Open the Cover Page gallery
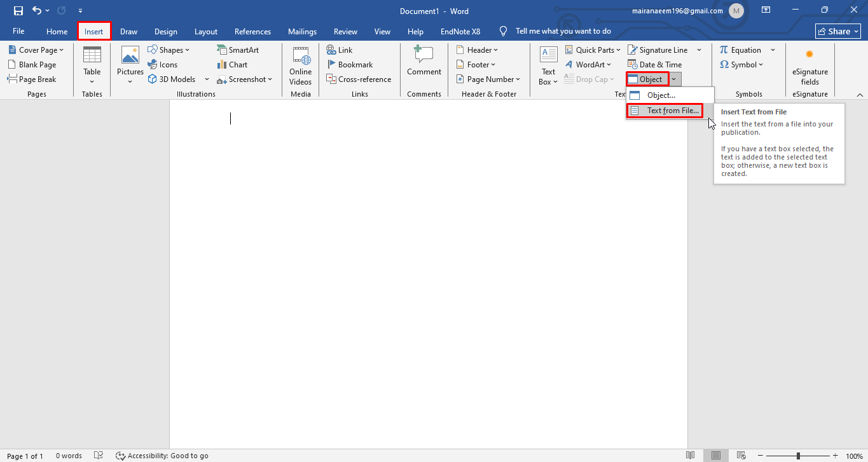Image resolution: width=868 pixels, height=462 pixels. (36, 50)
